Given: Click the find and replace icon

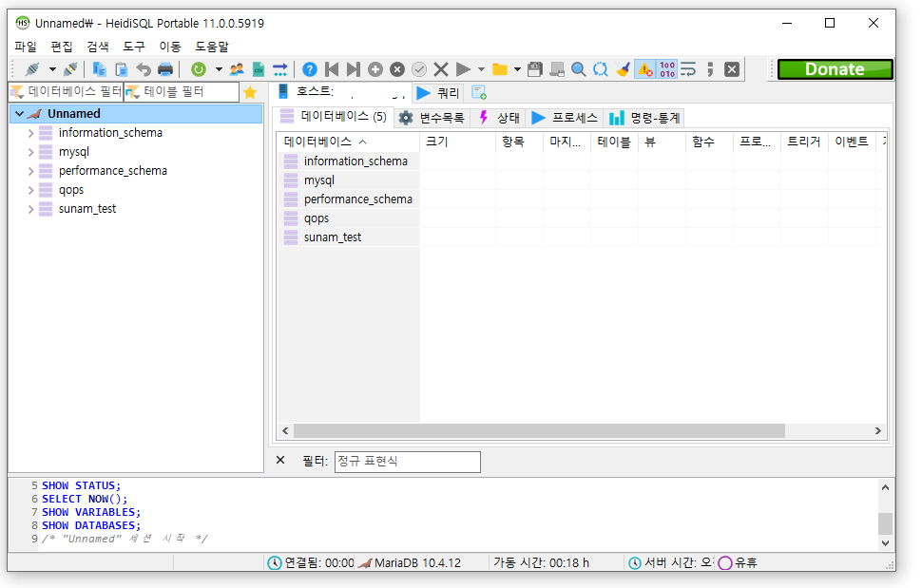Looking at the screenshot, I should (601, 69).
